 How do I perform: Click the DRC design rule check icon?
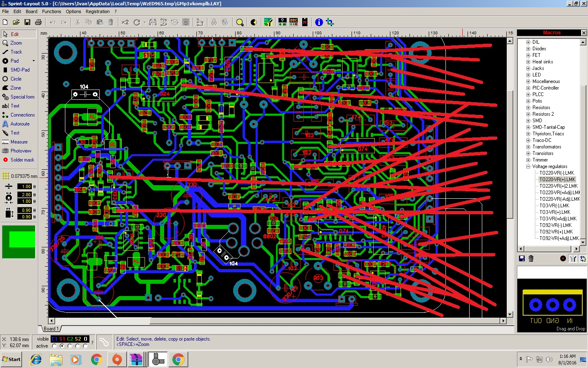[294, 22]
